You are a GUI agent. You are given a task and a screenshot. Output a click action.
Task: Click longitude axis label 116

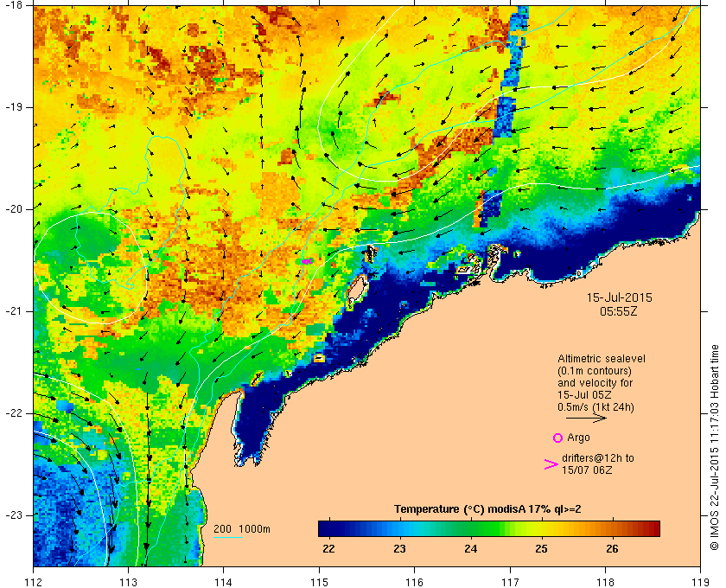(x=414, y=582)
